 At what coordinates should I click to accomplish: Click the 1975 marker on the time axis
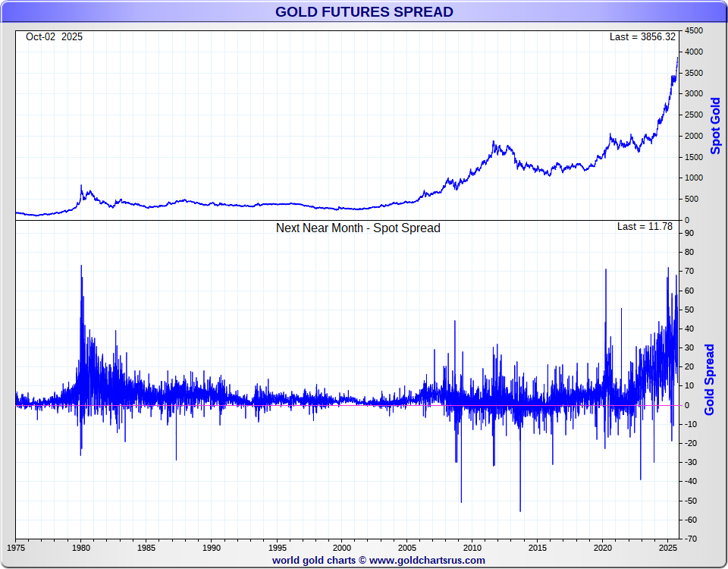click(x=16, y=547)
